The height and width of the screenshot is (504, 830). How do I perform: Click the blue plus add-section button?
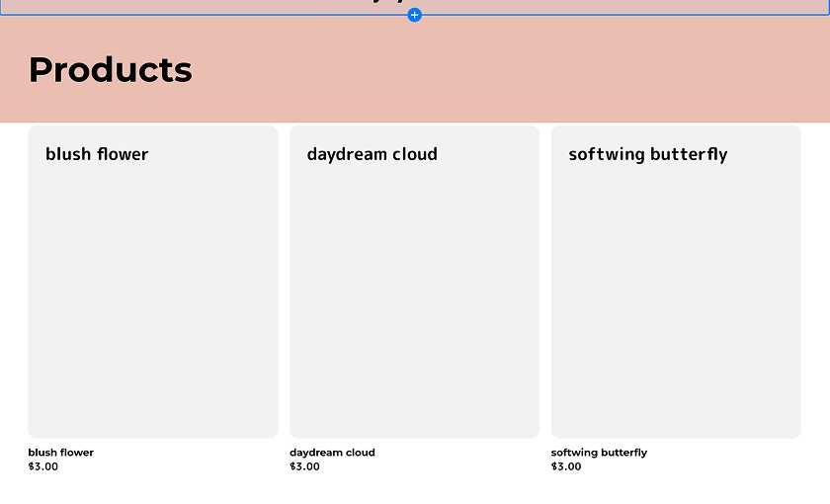[414, 15]
